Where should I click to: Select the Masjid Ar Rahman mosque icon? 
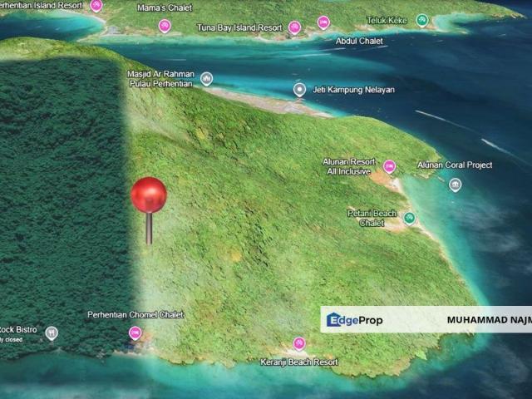pyautogui.click(x=206, y=79)
